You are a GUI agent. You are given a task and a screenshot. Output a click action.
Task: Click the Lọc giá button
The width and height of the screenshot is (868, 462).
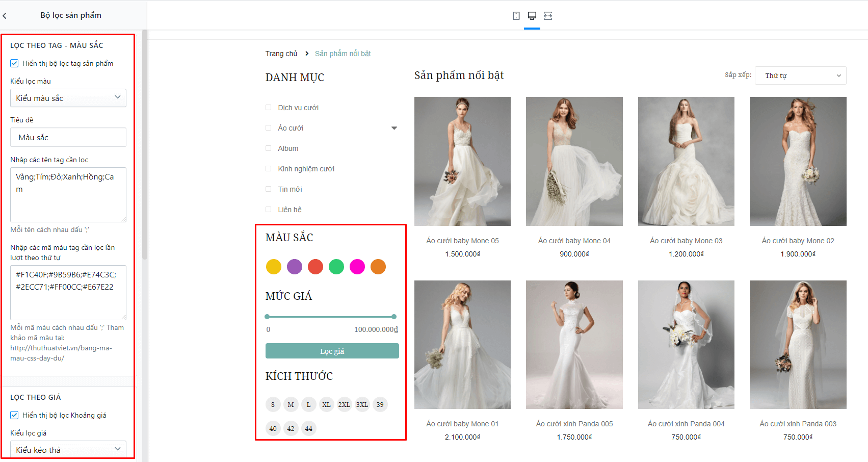click(x=332, y=351)
